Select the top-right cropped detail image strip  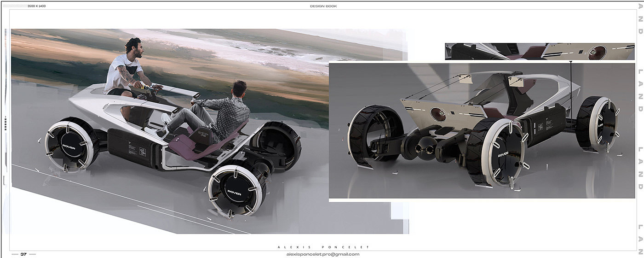(540, 51)
